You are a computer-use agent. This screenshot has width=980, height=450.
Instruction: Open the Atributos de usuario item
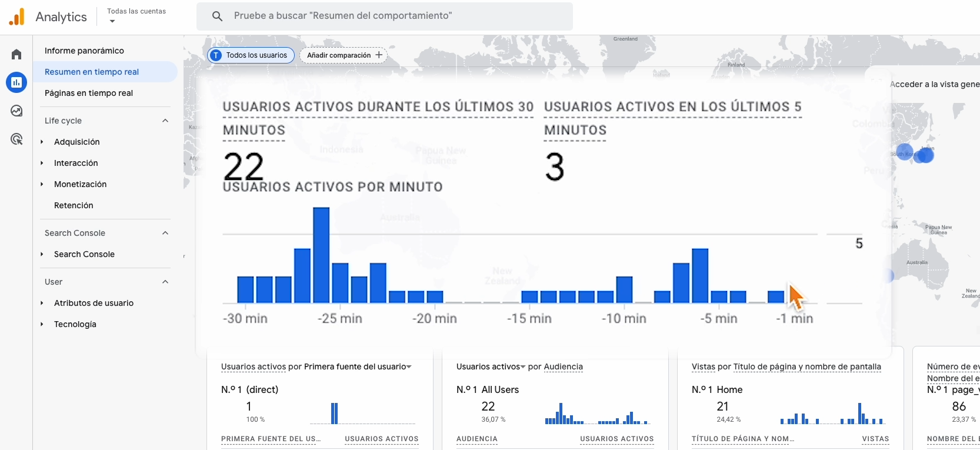pyautogui.click(x=94, y=303)
